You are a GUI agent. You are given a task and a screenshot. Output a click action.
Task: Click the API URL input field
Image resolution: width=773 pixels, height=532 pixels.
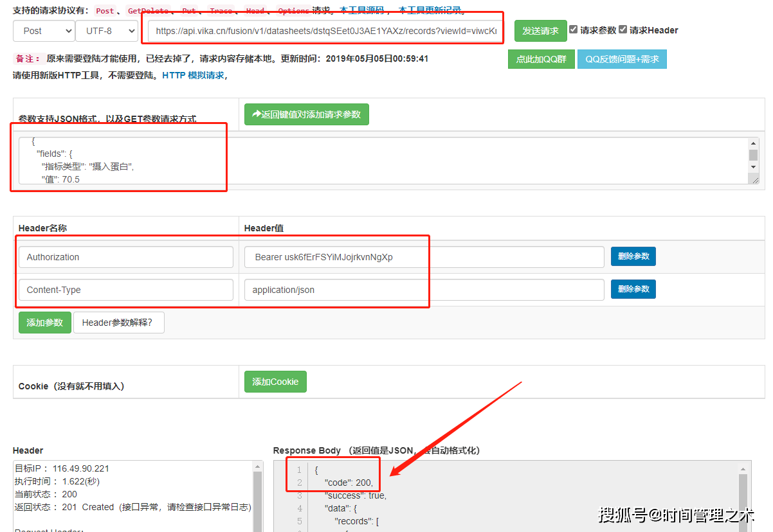tap(325, 31)
